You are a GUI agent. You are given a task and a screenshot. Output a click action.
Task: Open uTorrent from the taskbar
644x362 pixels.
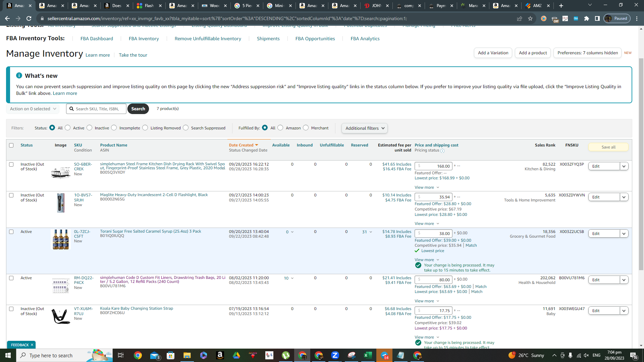(x=286, y=355)
